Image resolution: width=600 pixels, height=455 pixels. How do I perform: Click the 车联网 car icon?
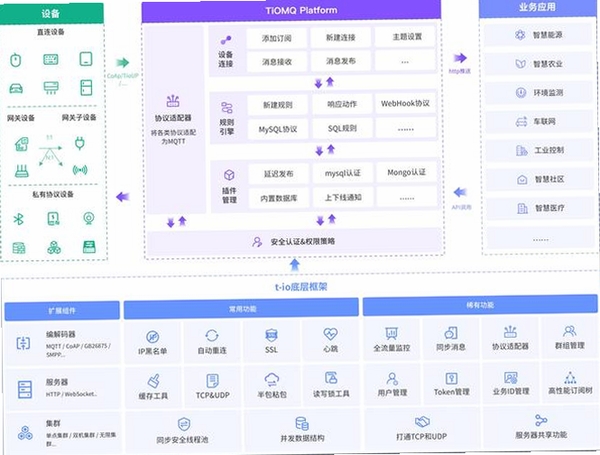click(x=521, y=122)
